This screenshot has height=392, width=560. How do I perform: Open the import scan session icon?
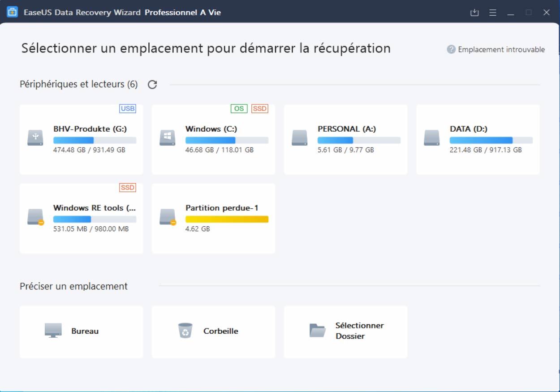[474, 13]
